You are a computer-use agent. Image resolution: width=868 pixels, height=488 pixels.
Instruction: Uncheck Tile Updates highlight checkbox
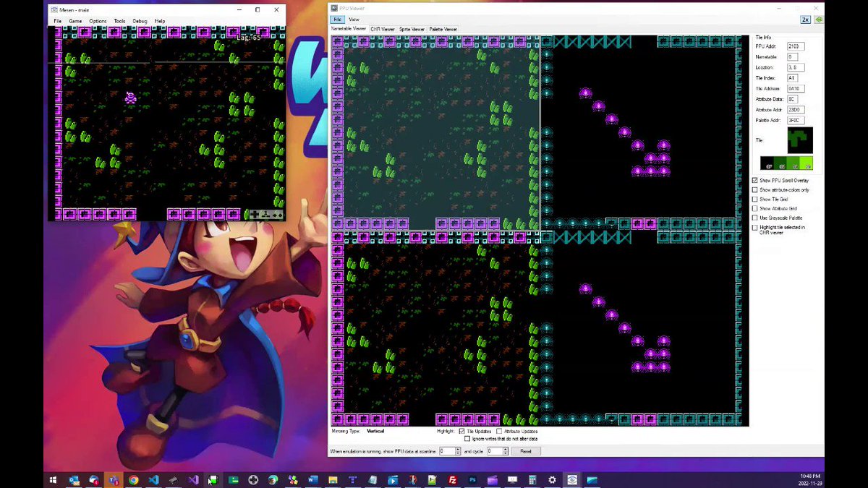click(462, 431)
